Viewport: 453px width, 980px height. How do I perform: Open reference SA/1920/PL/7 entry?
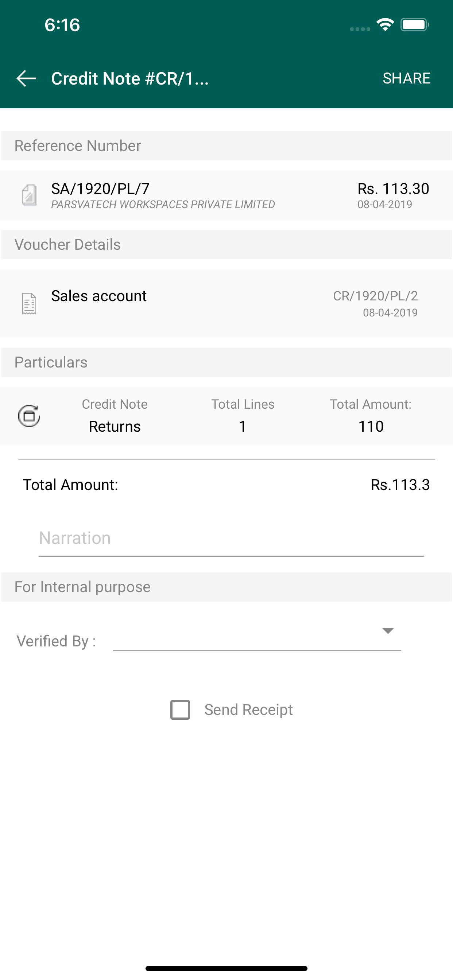click(226, 195)
